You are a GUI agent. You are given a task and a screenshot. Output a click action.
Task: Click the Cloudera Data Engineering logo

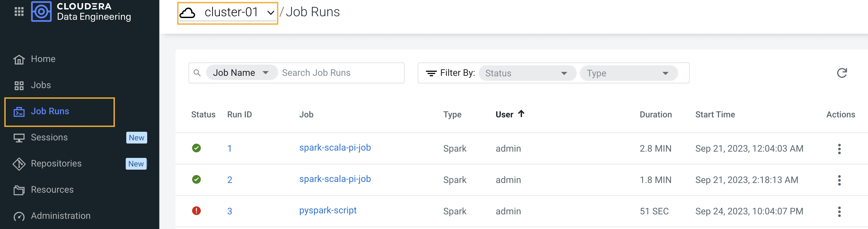pyautogui.click(x=41, y=12)
